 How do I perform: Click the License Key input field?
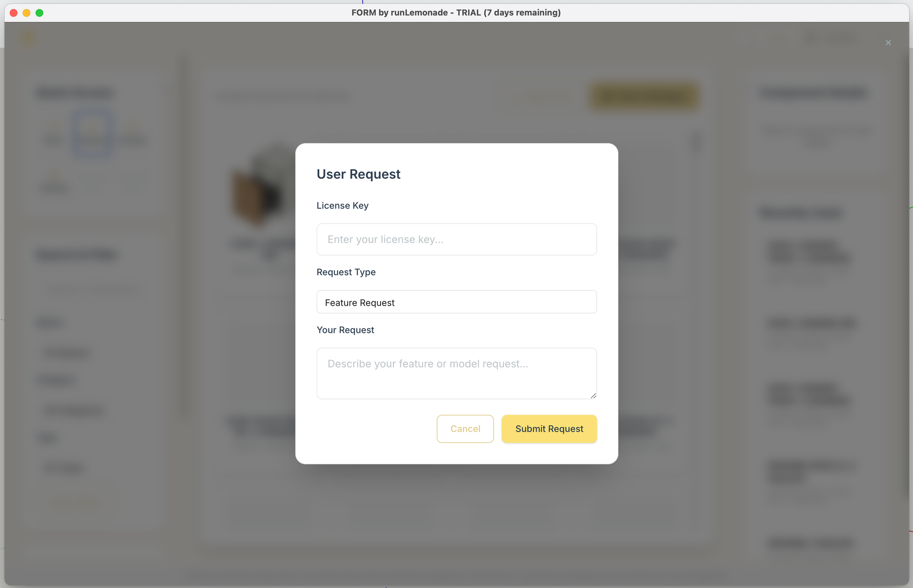click(x=456, y=239)
